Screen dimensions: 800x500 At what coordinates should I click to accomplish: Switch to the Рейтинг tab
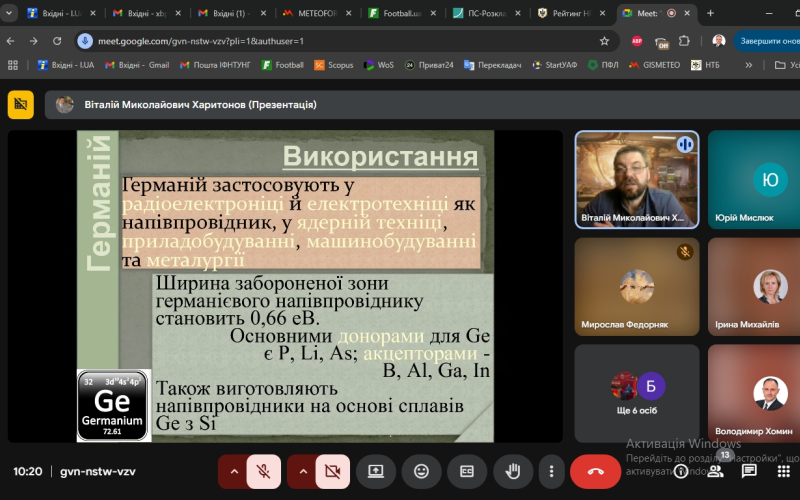[x=571, y=13]
